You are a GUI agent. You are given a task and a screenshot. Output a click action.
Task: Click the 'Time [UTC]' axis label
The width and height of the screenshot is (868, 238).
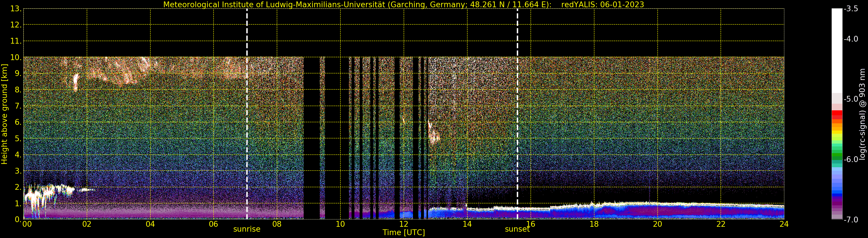pyautogui.click(x=404, y=233)
